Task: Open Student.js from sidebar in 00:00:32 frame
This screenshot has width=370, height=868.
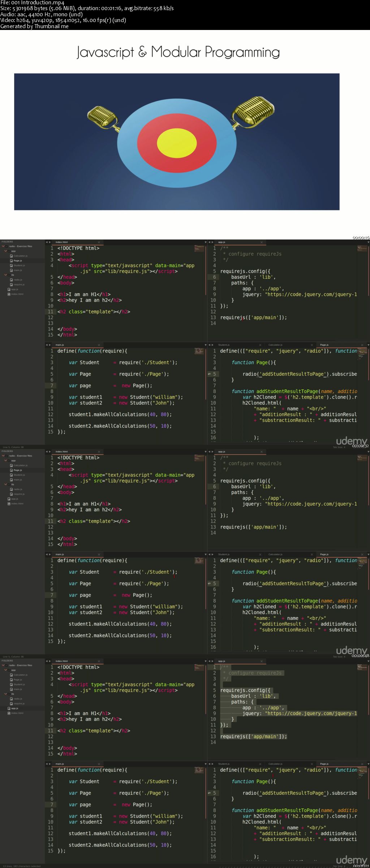Action: (19, 265)
